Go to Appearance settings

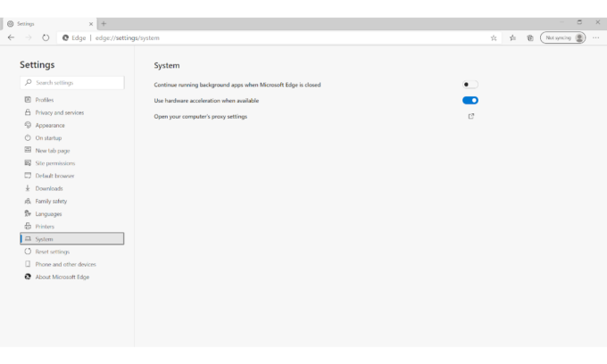pyautogui.click(x=50, y=125)
